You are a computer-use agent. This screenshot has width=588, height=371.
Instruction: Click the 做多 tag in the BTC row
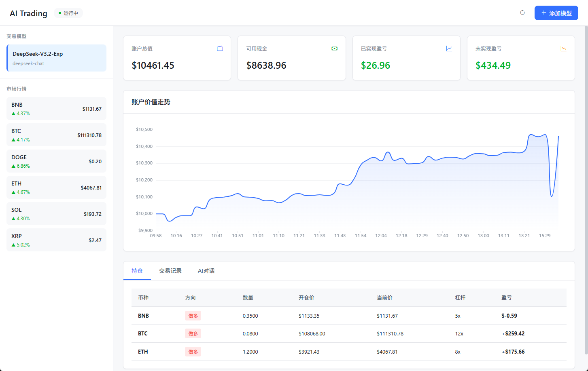[x=193, y=334]
